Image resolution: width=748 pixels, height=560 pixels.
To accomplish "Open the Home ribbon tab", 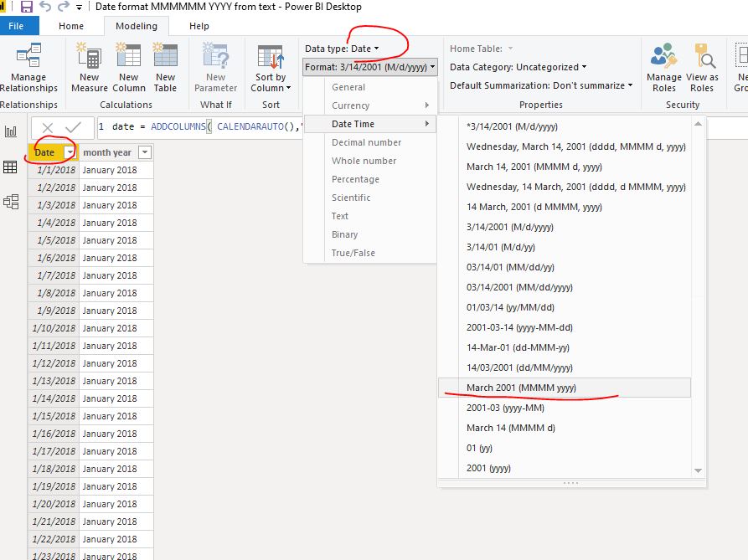I will [71, 26].
